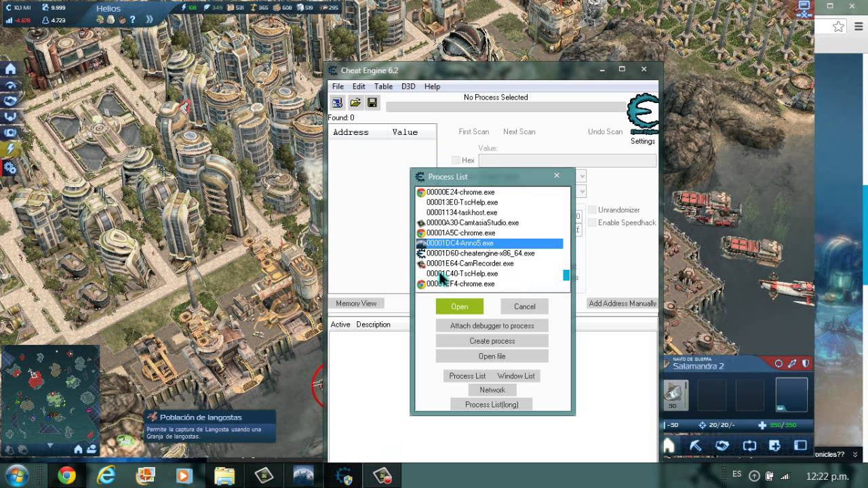Click the Value input field
868x488 pixels.
pos(568,161)
